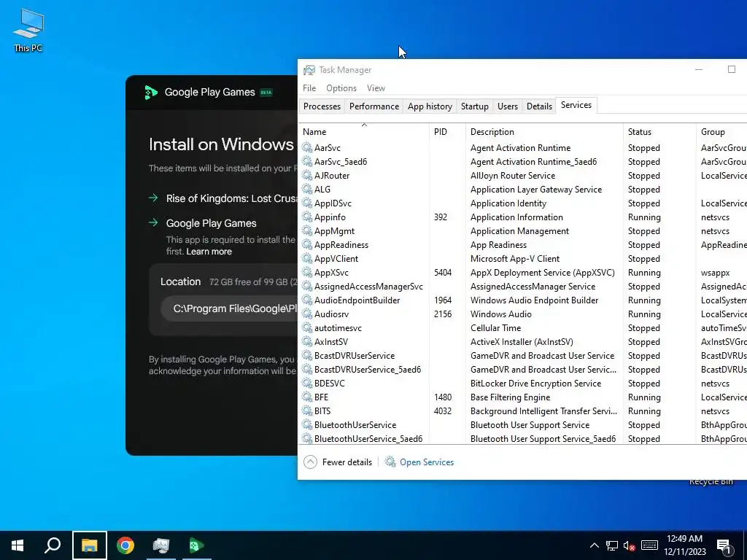
Task: Click PID 1964 cell
Action: pyautogui.click(x=443, y=300)
